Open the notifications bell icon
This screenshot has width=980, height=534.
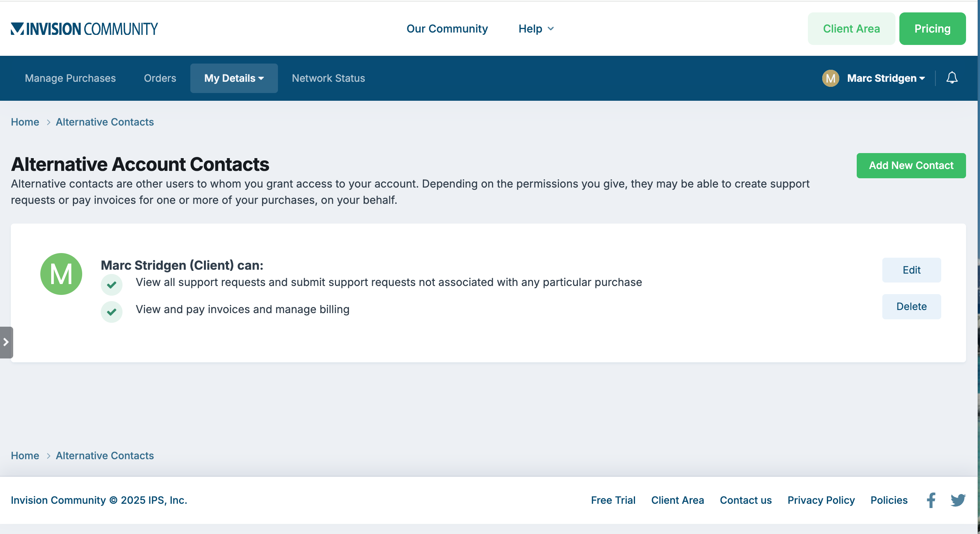coord(952,78)
